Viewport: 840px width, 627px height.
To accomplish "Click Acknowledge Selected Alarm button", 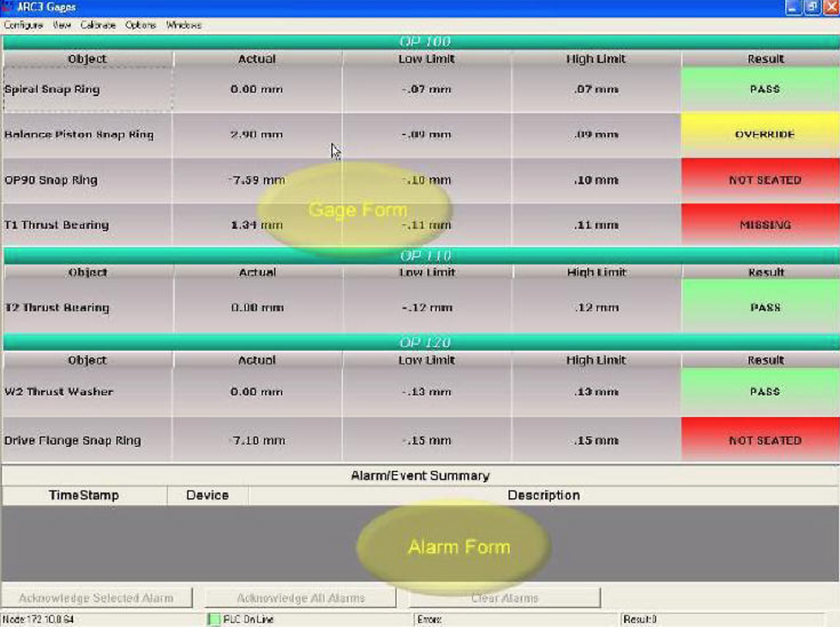I will [96, 598].
